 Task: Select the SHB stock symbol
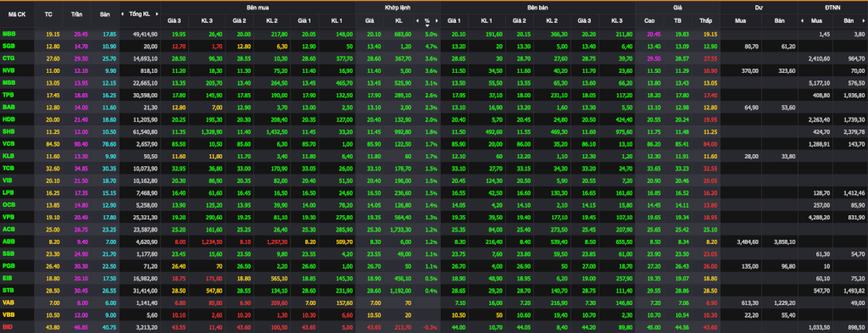[x=8, y=131]
